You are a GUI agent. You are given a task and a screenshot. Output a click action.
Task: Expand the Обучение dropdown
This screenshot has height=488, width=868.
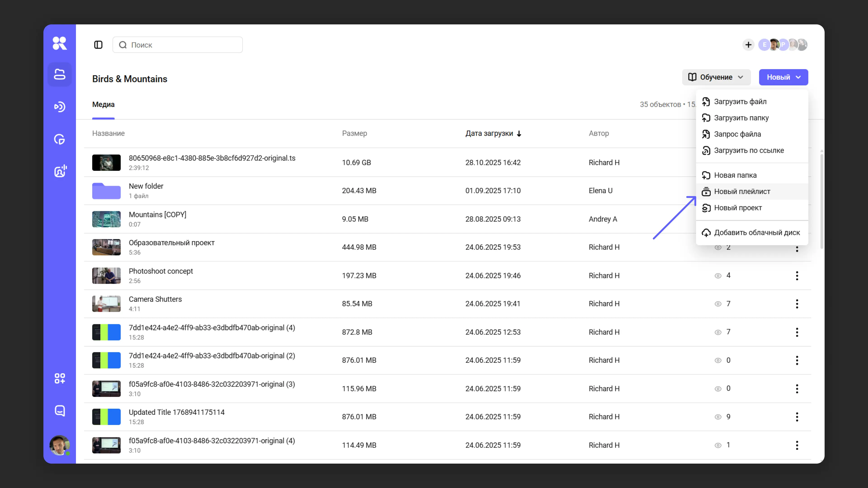(716, 77)
